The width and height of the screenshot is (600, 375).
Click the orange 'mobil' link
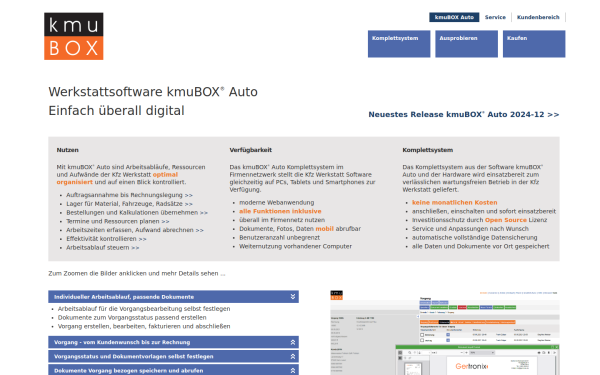click(324, 229)
